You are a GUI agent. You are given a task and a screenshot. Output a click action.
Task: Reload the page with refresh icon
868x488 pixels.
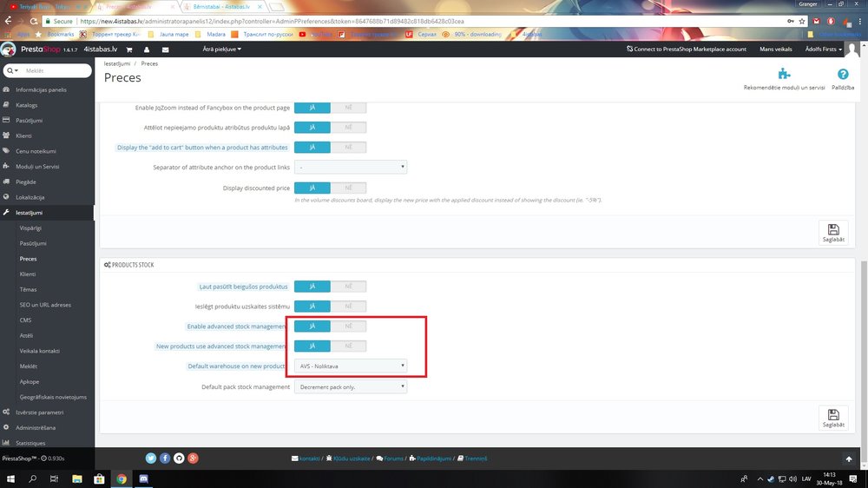coord(34,21)
